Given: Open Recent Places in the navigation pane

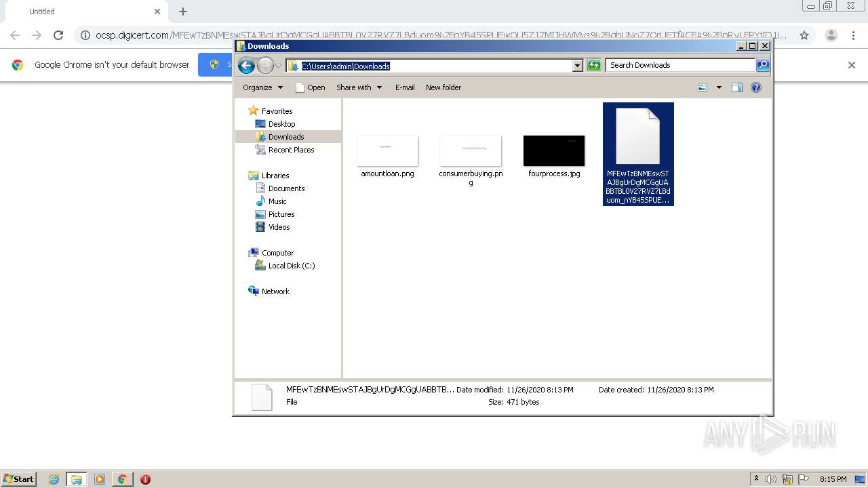Looking at the screenshot, I should [x=285, y=150].
